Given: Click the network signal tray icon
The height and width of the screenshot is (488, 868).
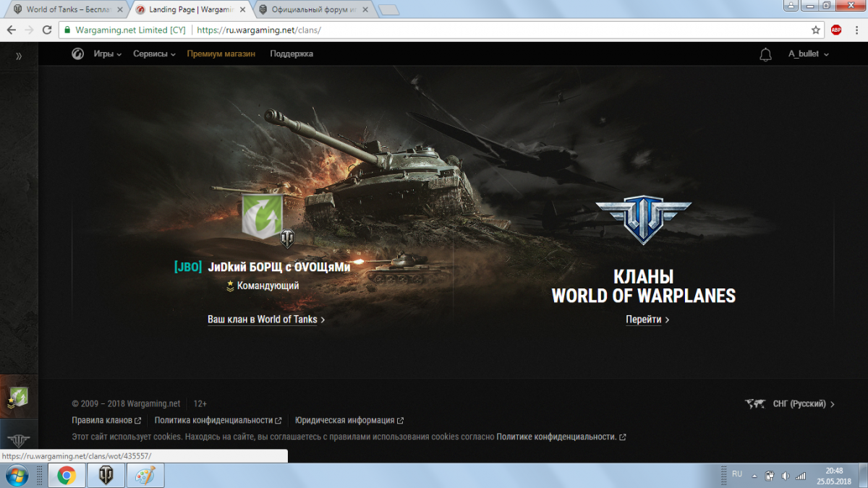Looking at the screenshot, I should click(x=801, y=476).
